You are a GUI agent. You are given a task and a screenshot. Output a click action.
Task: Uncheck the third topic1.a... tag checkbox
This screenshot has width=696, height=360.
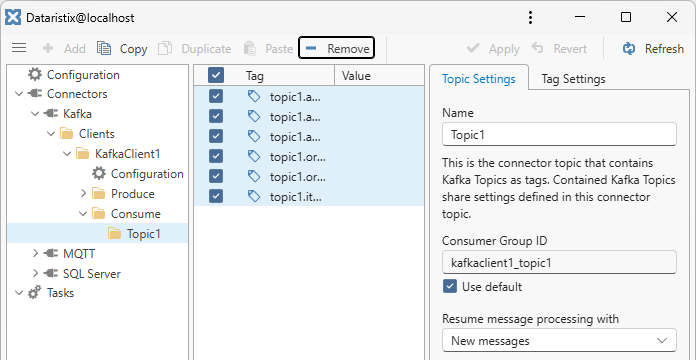click(216, 136)
